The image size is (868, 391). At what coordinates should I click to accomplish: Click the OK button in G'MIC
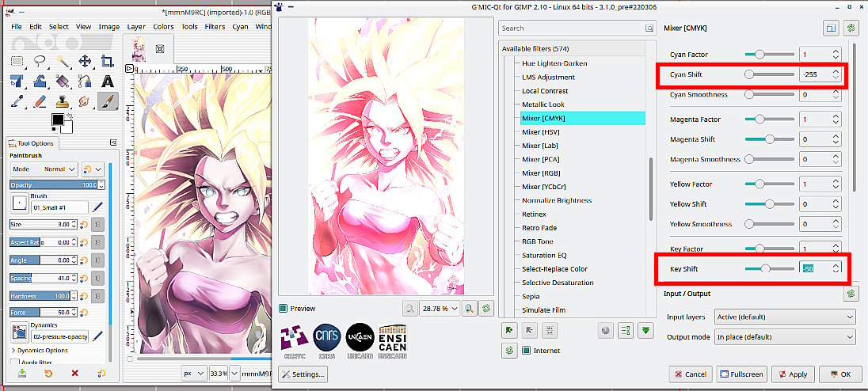click(840, 374)
